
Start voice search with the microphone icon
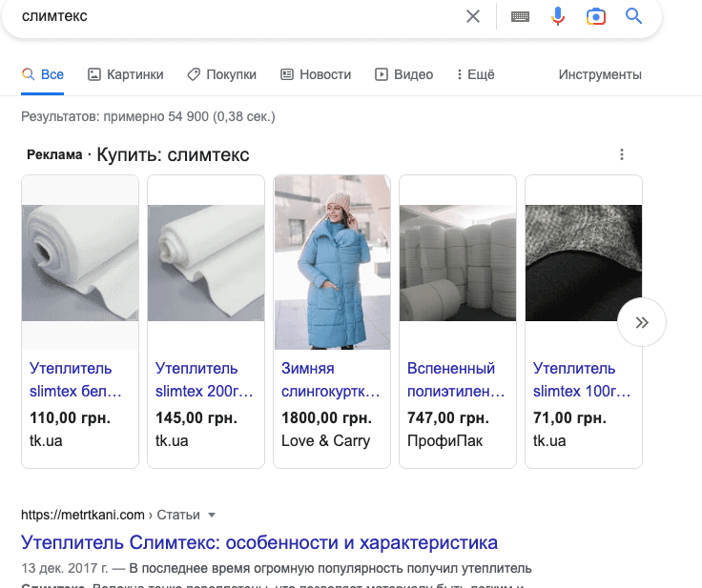click(557, 16)
